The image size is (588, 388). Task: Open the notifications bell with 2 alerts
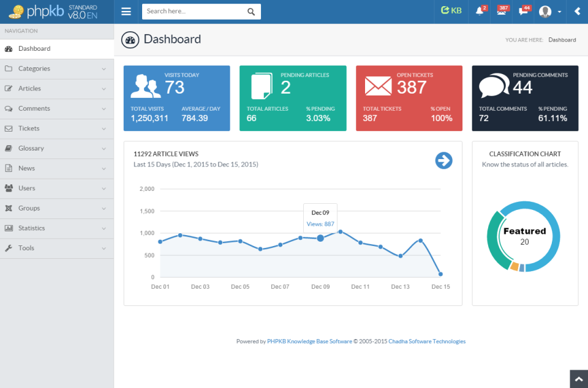(480, 11)
